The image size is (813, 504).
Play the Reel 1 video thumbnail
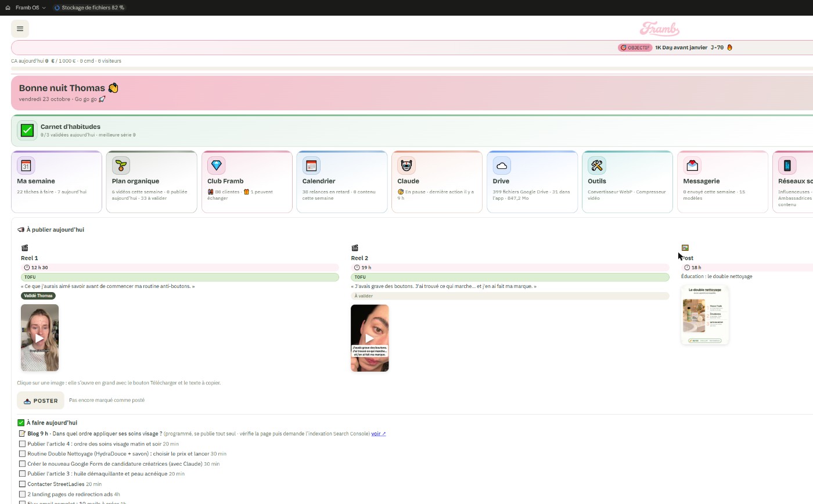point(39,338)
